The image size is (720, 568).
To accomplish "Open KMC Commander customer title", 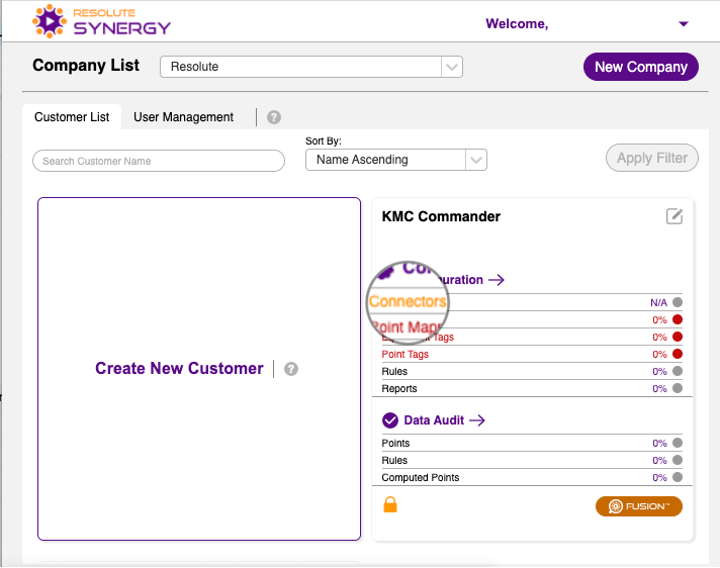I will [x=441, y=216].
